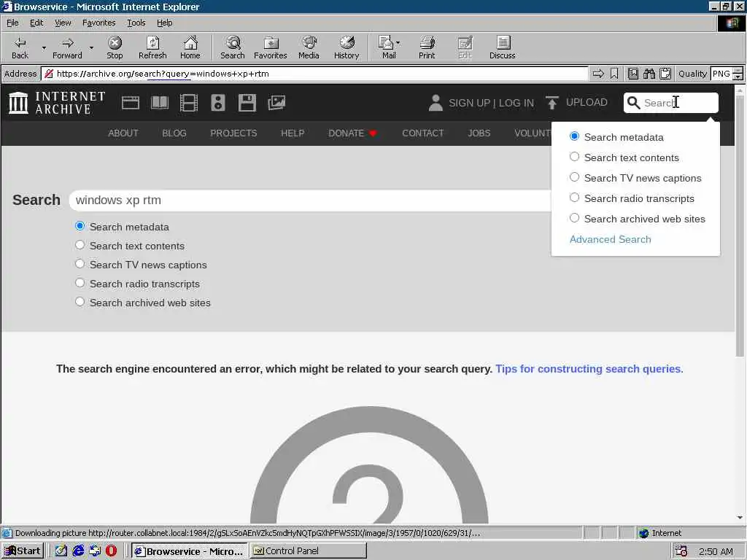Viewport: 747px width, 560px height.
Task: Open the Audio speaker icon
Action: coord(217,102)
